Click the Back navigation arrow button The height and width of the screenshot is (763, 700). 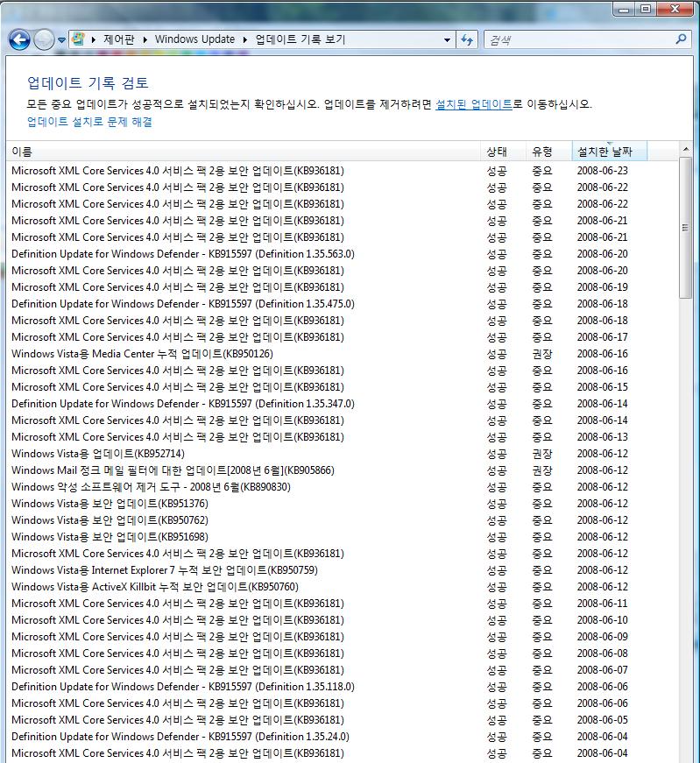coord(19,40)
